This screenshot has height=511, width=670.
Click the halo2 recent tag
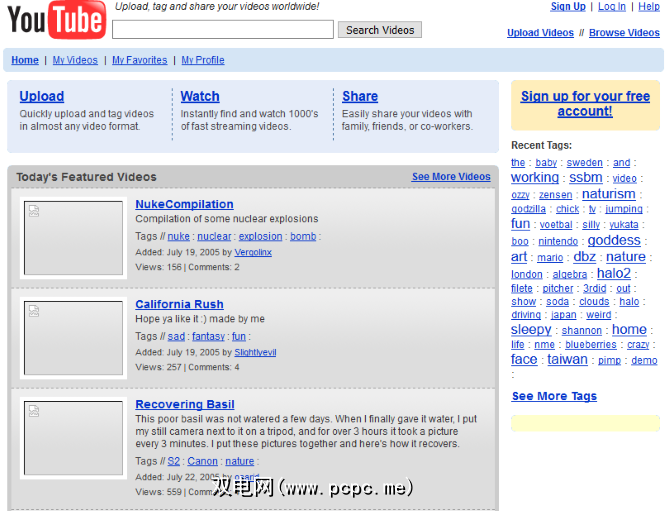[x=614, y=273]
